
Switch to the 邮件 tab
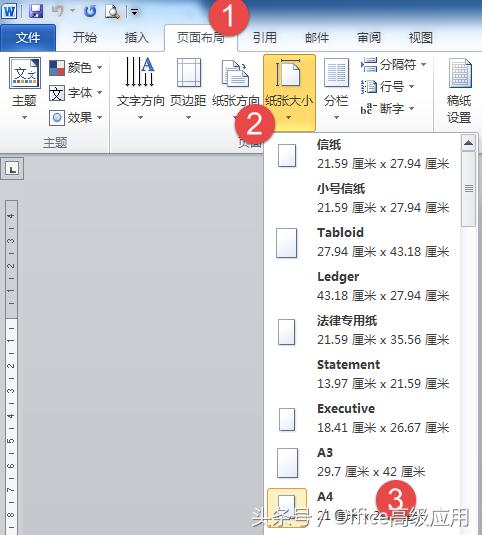pyautogui.click(x=317, y=38)
